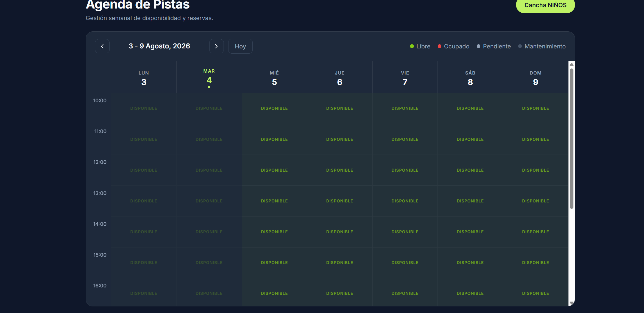Book the Wednesday 13:00 Disponible slot
The image size is (644, 313).
click(x=274, y=201)
